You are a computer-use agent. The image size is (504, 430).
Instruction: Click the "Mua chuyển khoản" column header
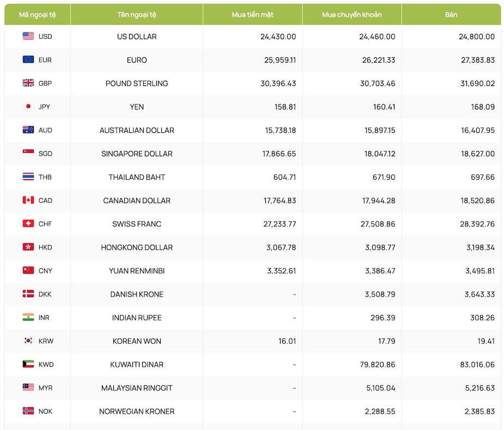(x=351, y=15)
